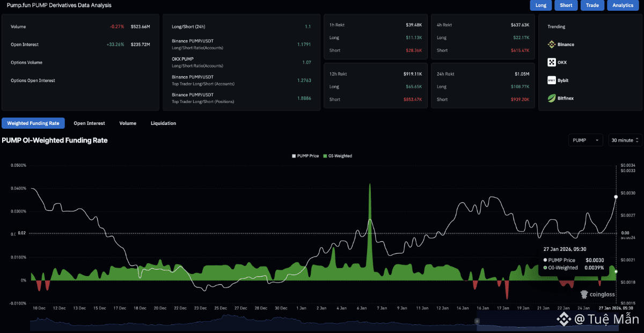The image size is (644, 333).
Task: Switch to the Open Interest tab
Action: click(89, 123)
